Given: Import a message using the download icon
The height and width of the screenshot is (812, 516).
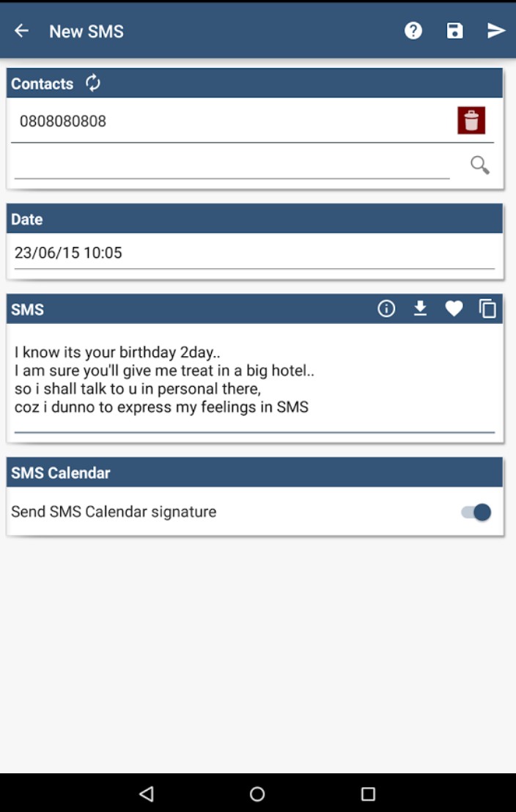Looking at the screenshot, I should coord(420,309).
